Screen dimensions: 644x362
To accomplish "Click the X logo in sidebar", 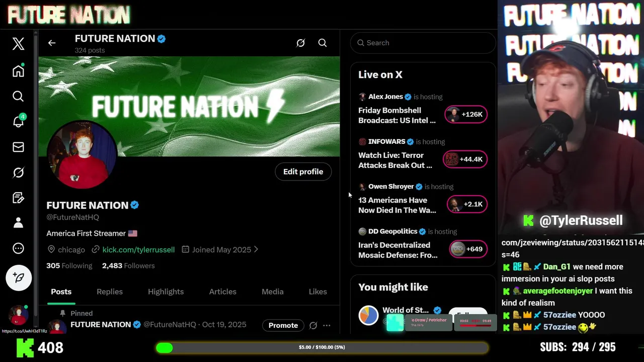I will tap(18, 44).
